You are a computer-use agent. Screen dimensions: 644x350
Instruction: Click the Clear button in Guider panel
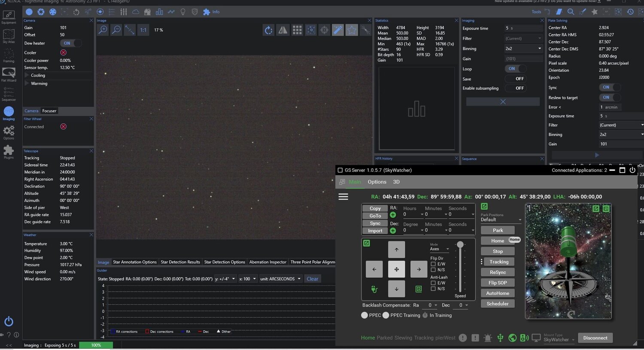313,279
